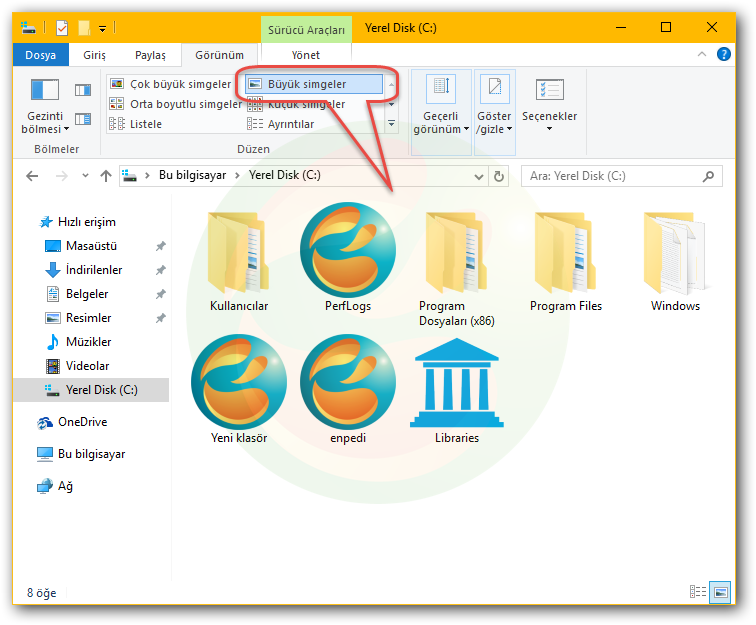Switch to the Görünüm tab
The height and width of the screenshot is (625, 756).
[219, 55]
